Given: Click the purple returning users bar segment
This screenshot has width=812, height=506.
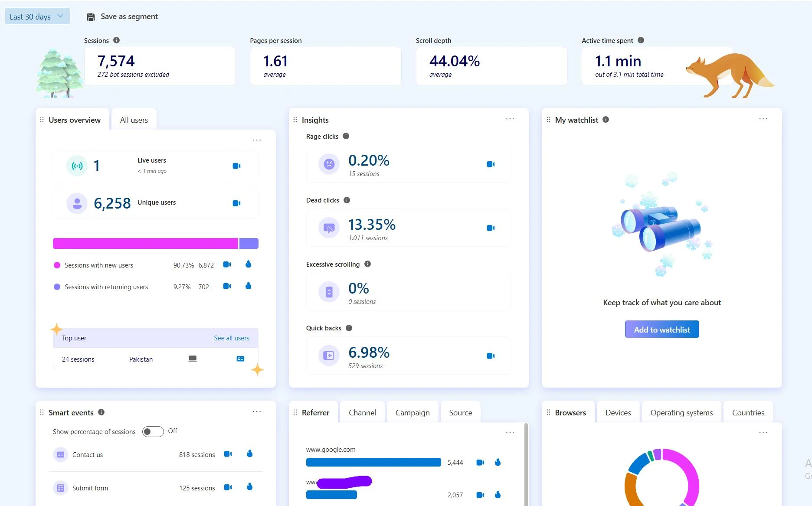Looking at the screenshot, I should pos(249,244).
